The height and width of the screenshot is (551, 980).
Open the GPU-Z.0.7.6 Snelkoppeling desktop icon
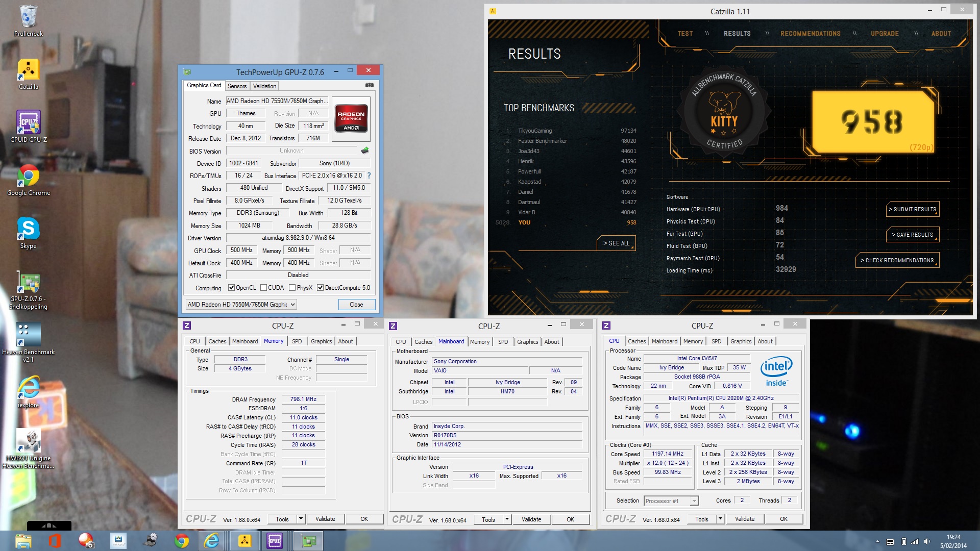click(29, 290)
